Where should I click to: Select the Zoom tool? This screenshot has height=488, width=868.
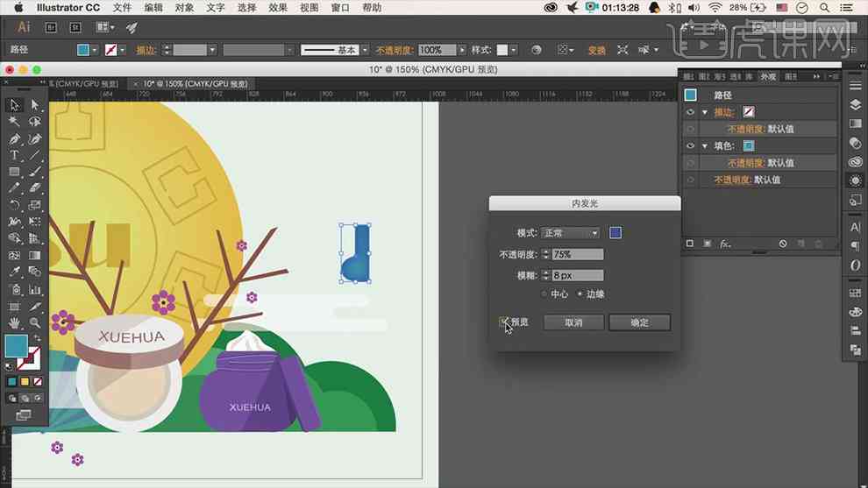pos(35,322)
